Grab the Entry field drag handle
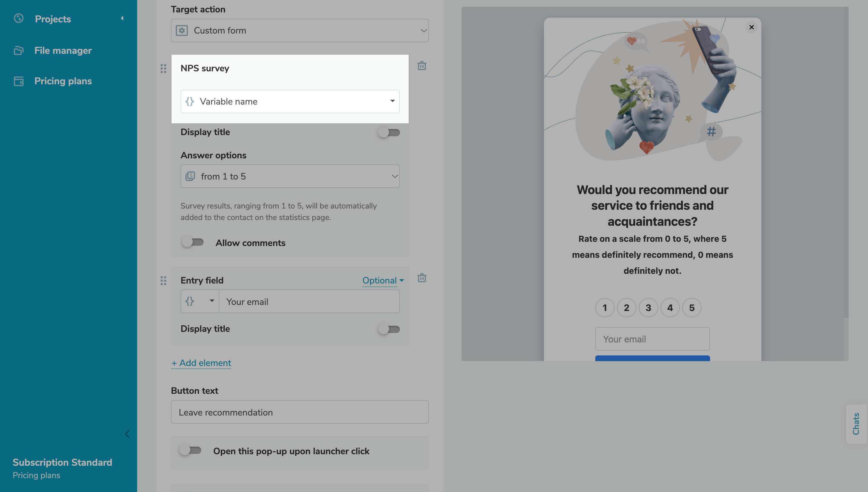The image size is (868, 492). 163,280
